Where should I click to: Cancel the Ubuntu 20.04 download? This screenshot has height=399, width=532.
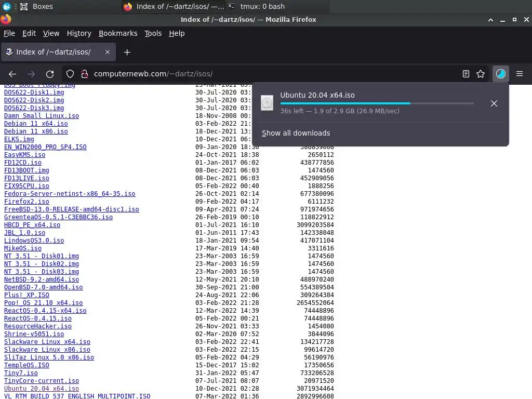coord(494,103)
